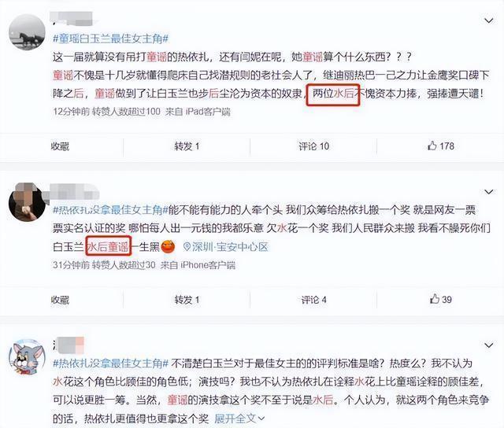Viewport: 504px width, 428px height.
Task: Open the pixelated person avatar profile
Action: click(x=27, y=203)
